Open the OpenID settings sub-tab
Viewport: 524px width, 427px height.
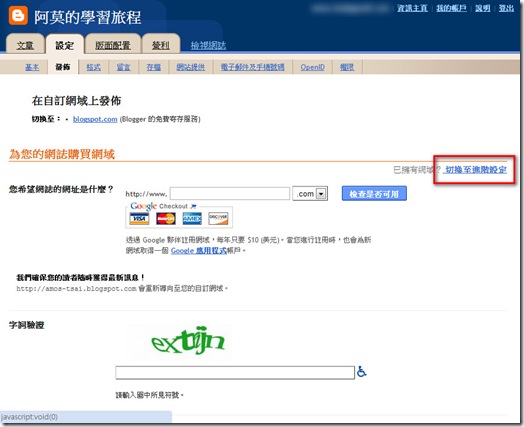312,67
